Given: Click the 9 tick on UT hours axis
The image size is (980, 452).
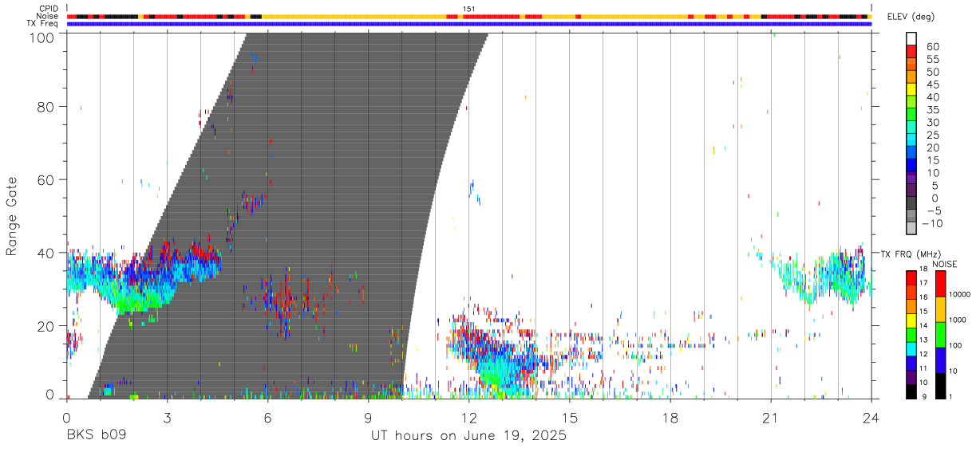Looking at the screenshot, I should click(368, 417).
